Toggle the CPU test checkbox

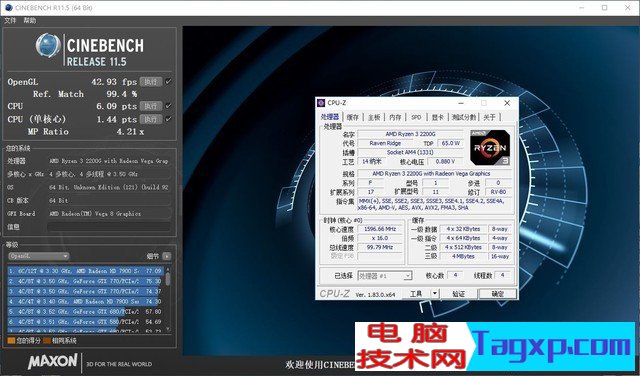pos(168,106)
